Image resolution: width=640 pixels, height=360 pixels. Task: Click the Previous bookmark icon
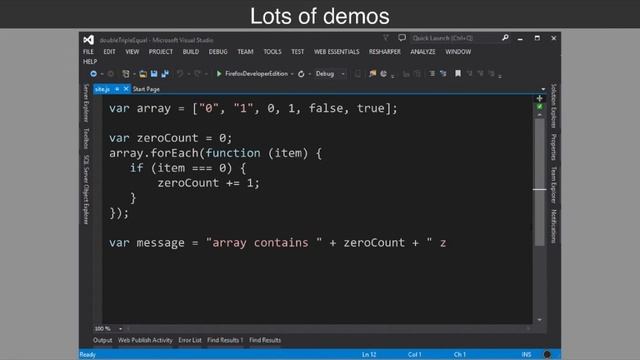pos(469,74)
